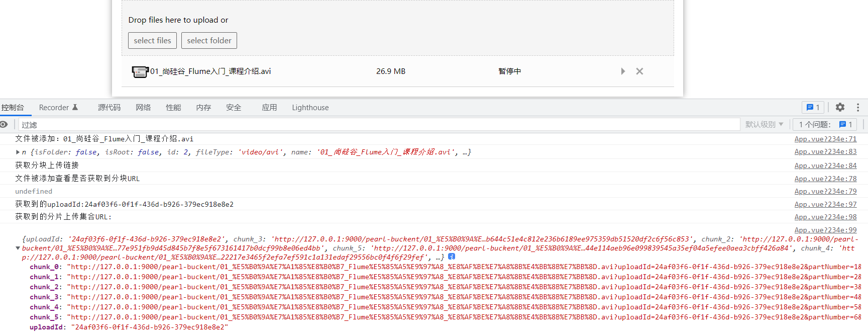
Task: Click the 获取到的uploadId log line
Action: [124, 204]
